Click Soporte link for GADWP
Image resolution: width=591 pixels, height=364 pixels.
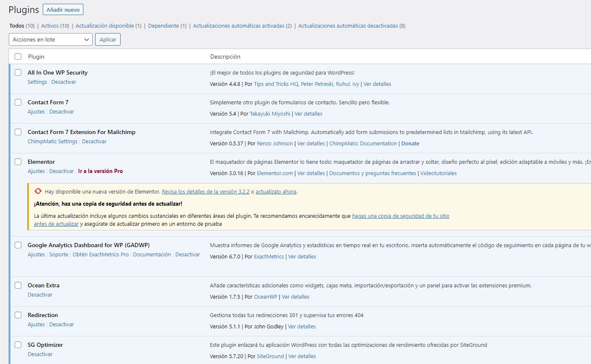pos(59,255)
